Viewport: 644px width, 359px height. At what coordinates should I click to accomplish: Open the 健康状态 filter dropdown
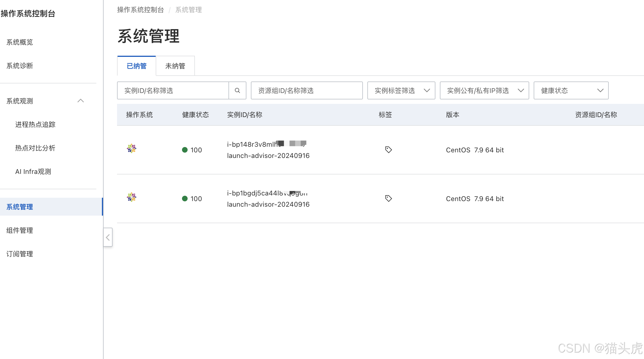pos(571,90)
